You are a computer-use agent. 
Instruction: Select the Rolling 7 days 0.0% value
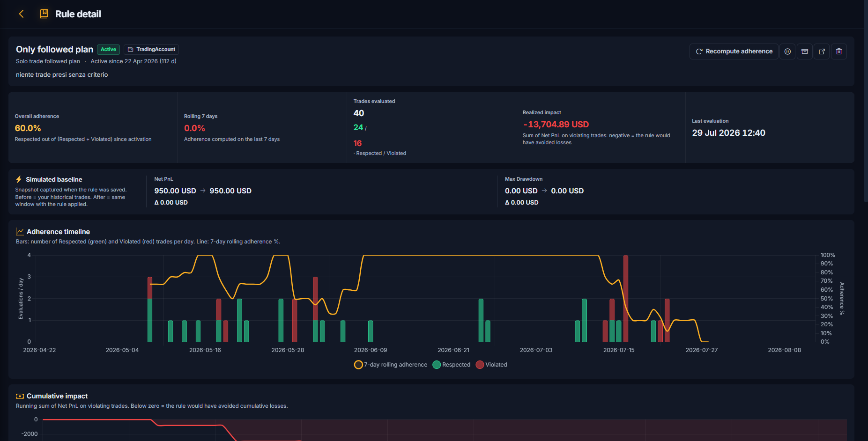[194, 128]
